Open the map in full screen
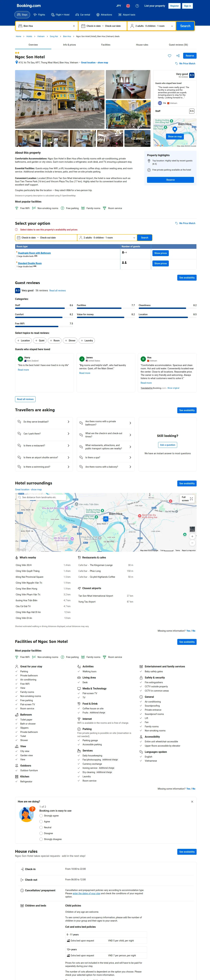210x980 pixels. pos(187,499)
